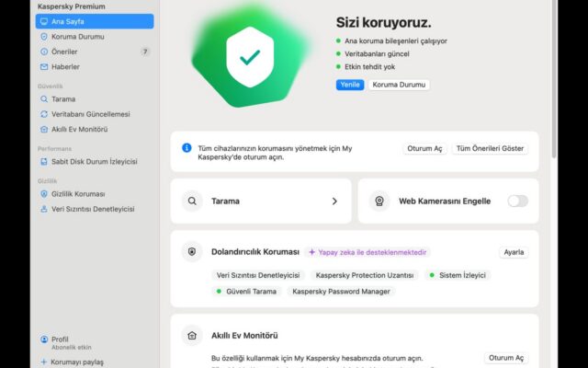Click the vertical scrollbar thumb
The image size is (588, 368).
pos(553,77)
